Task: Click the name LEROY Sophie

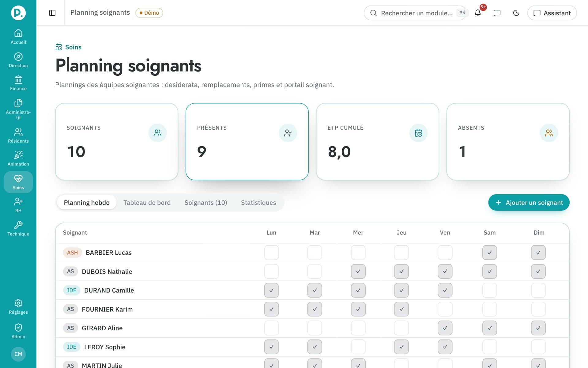Action: pos(105,347)
